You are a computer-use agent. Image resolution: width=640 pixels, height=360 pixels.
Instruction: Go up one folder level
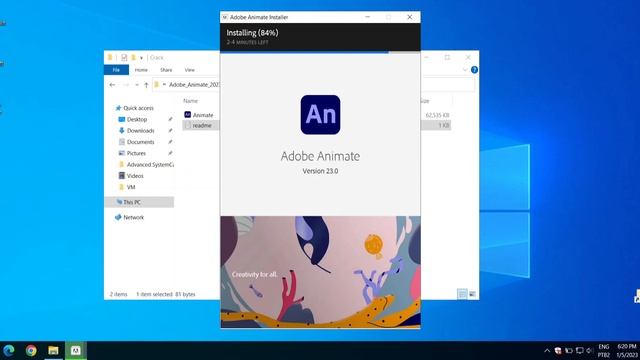click(x=146, y=85)
